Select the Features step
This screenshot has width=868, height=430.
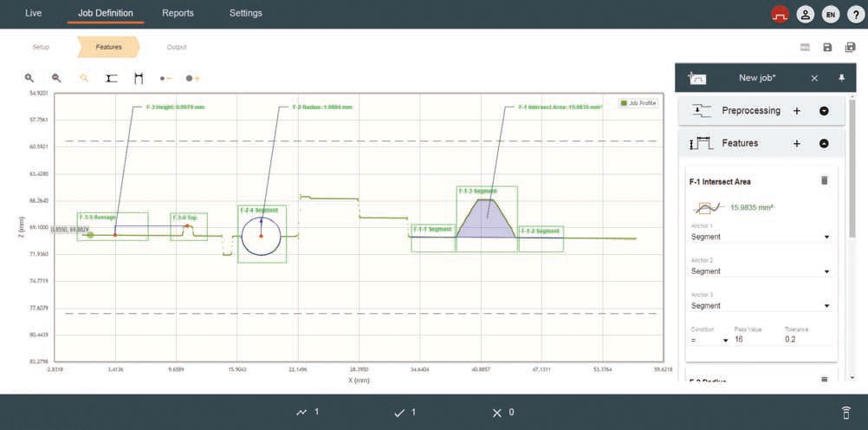tap(108, 47)
